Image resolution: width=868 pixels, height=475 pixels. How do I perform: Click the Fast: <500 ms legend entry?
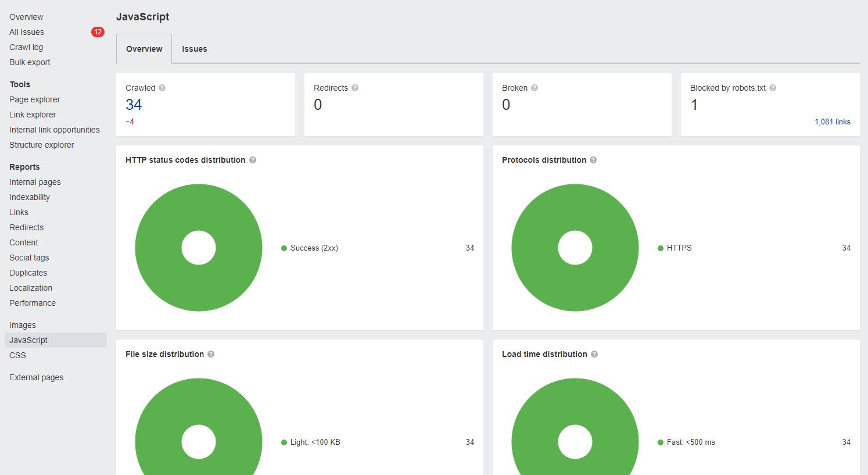686,442
